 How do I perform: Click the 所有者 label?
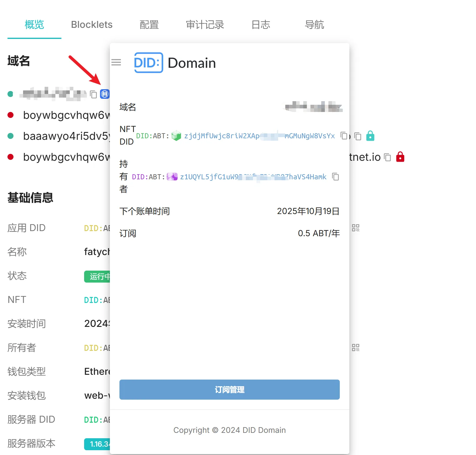click(22, 348)
